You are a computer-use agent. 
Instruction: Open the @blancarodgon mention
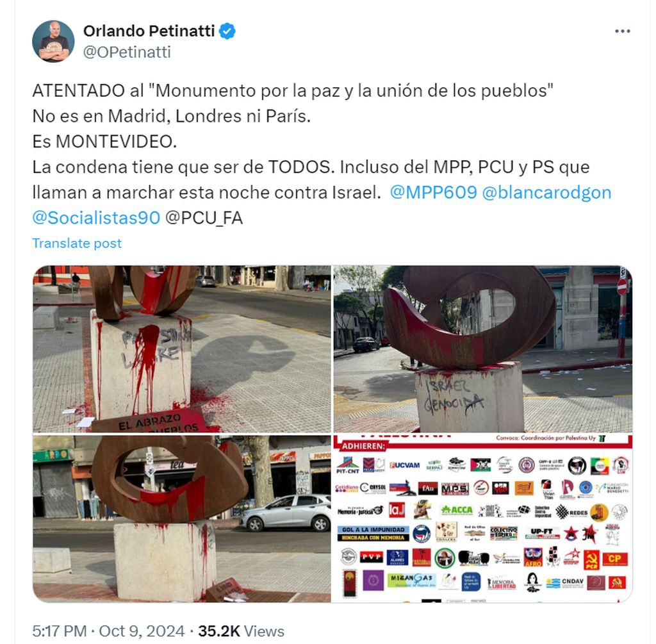(546, 192)
